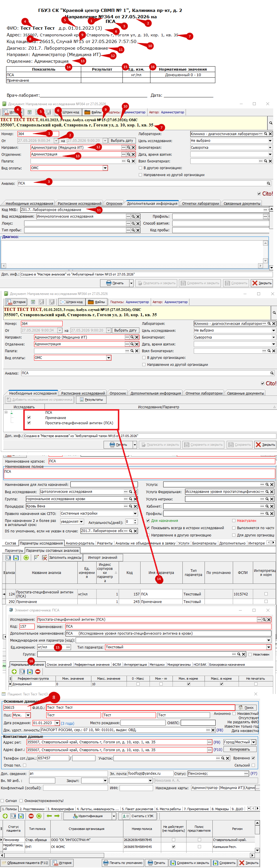Open Тип параметра Текстовый dropdown
277x868 pixels.
click(269, 647)
